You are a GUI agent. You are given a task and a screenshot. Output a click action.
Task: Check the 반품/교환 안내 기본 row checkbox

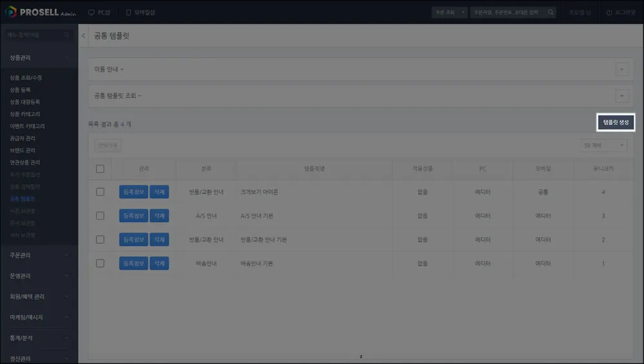(100, 240)
